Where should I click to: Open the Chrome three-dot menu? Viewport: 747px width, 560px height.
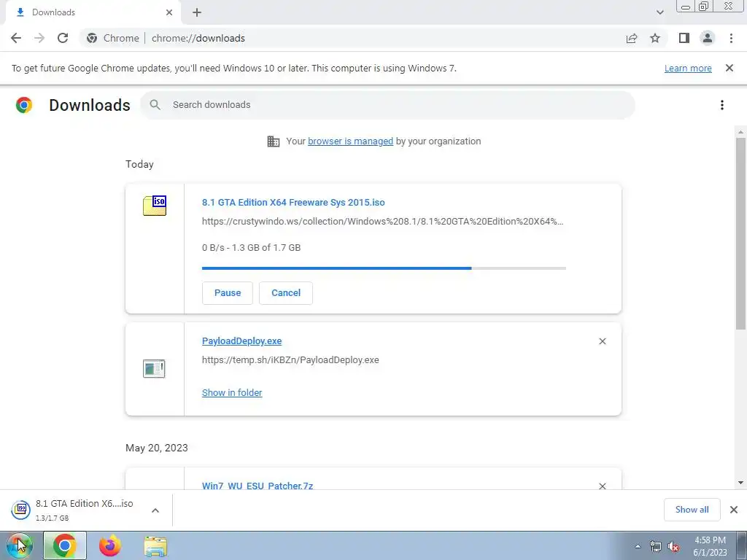pos(731,38)
